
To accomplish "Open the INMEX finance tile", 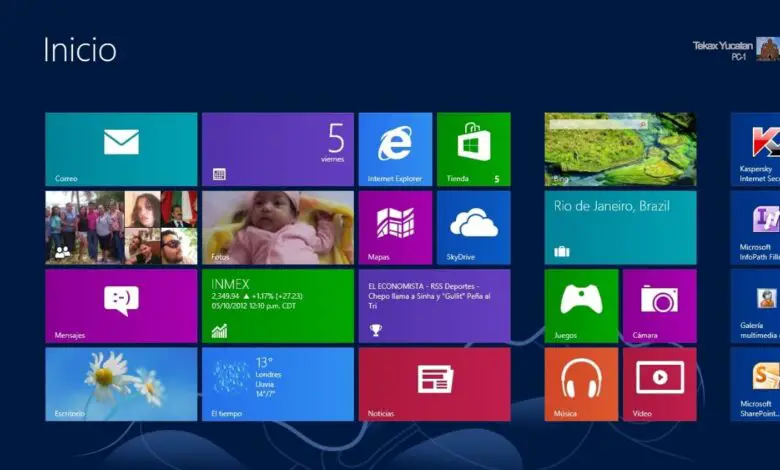I will point(278,306).
